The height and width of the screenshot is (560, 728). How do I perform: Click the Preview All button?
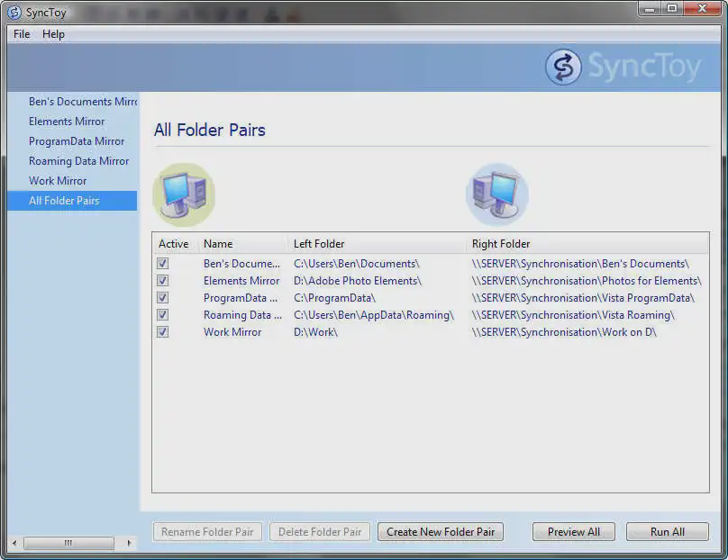pos(573,531)
